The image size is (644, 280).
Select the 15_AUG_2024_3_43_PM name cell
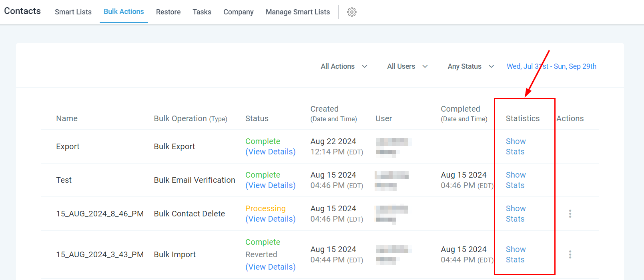100,254
